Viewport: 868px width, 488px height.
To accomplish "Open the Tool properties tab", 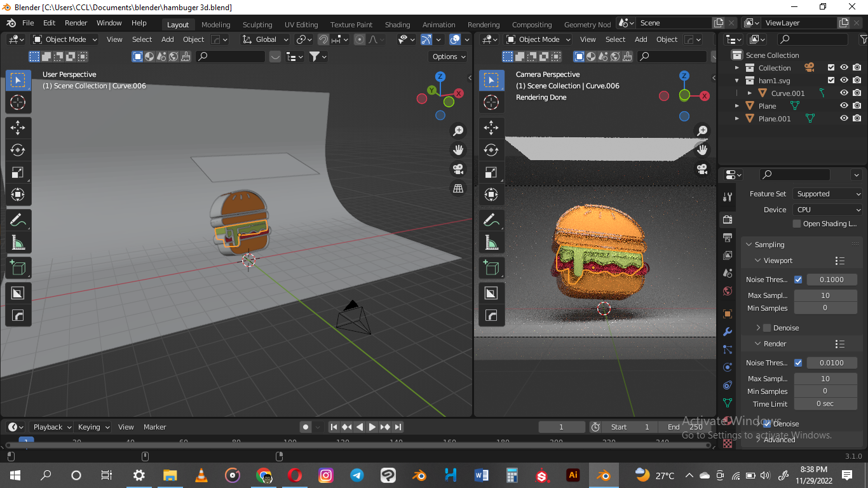I will tap(728, 196).
